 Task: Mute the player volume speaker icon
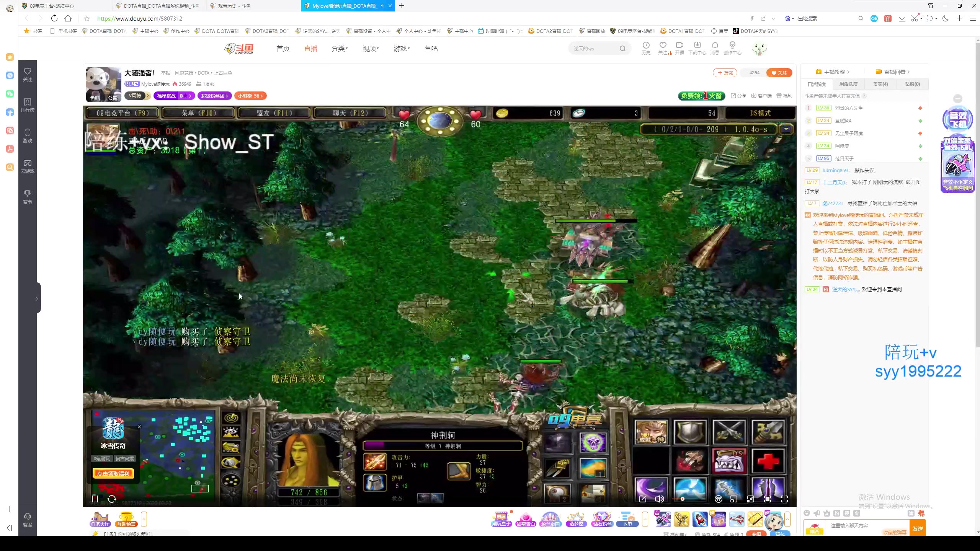pos(659,499)
